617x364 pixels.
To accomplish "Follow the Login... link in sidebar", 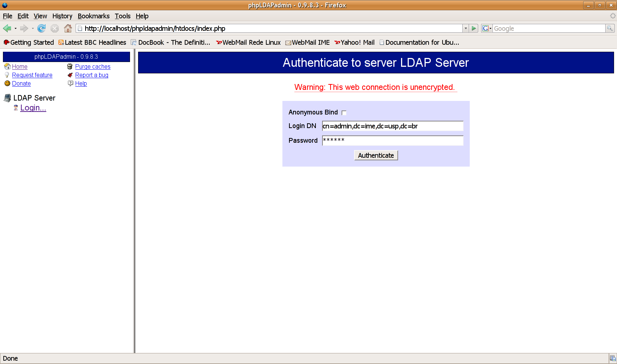I will (33, 108).
